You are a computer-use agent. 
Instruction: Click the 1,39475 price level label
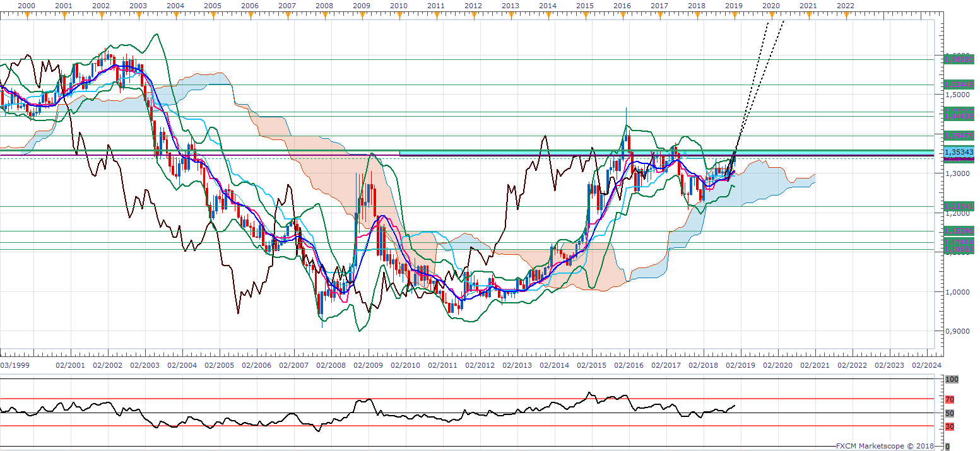click(x=959, y=136)
